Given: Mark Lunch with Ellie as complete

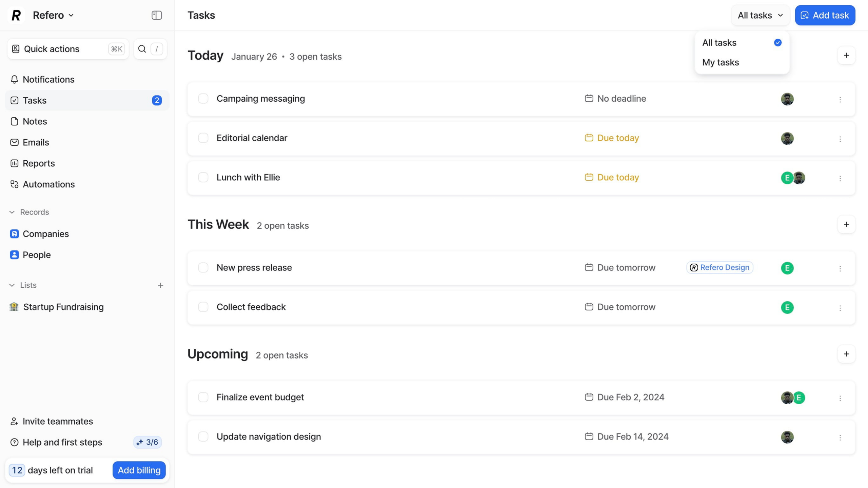Looking at the screenshot, I should click(x=203, y=177).
